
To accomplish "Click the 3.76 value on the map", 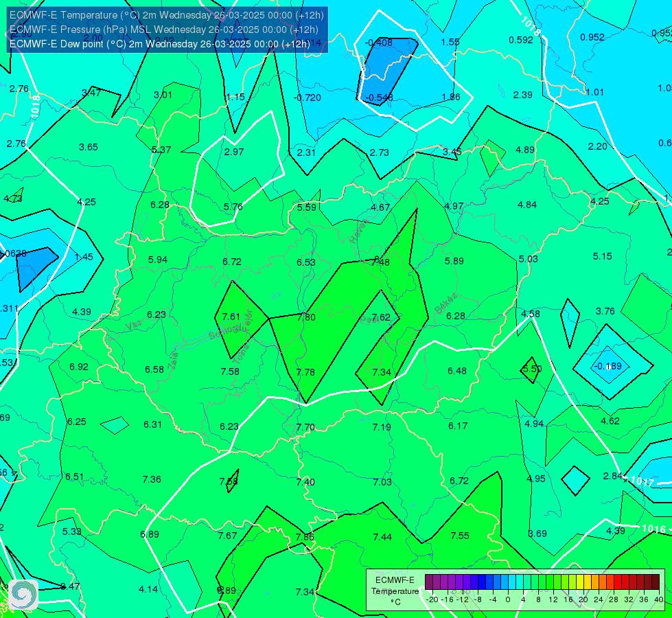I will 605,311.
